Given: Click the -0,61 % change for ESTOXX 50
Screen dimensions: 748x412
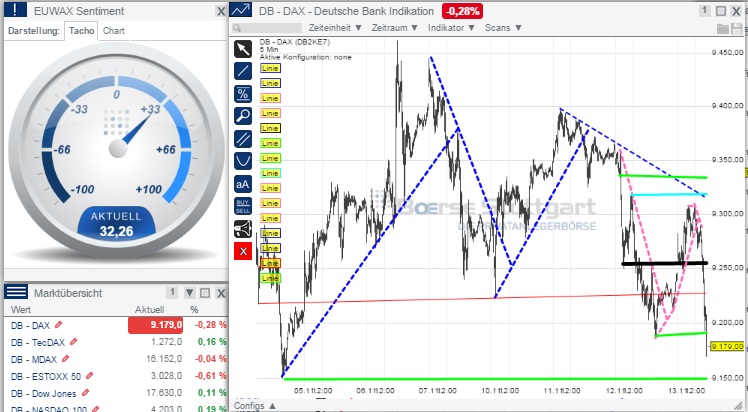Looking at the screenshot, I should click(210, 376).
